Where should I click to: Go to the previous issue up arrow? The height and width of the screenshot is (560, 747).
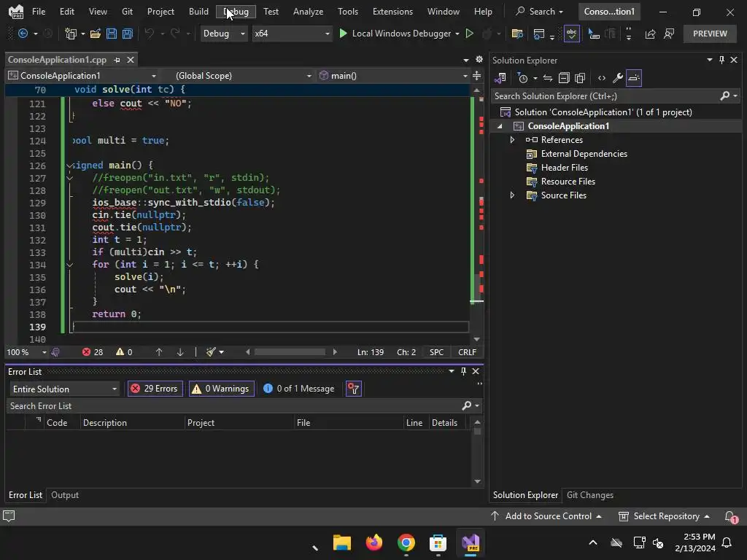click(159, 352)
